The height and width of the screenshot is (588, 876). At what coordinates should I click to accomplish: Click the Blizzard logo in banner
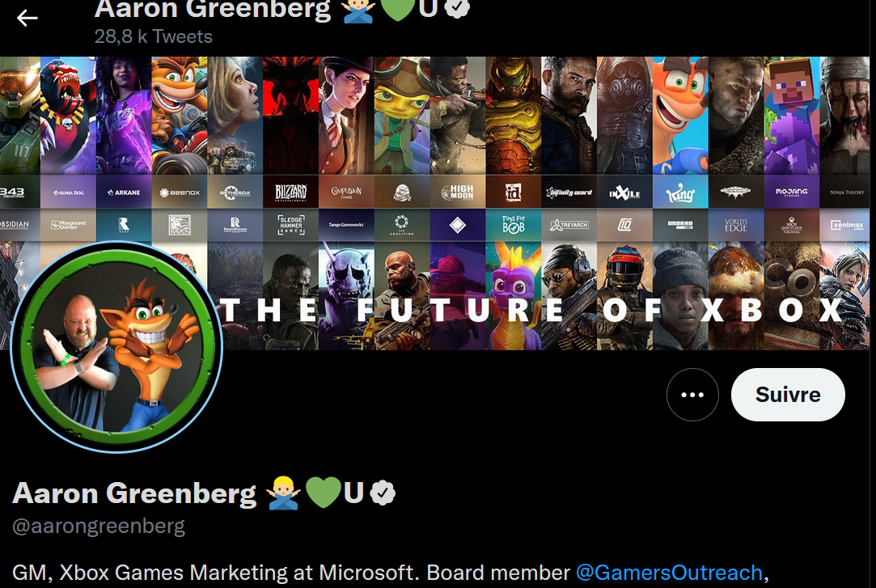(290, 192)
